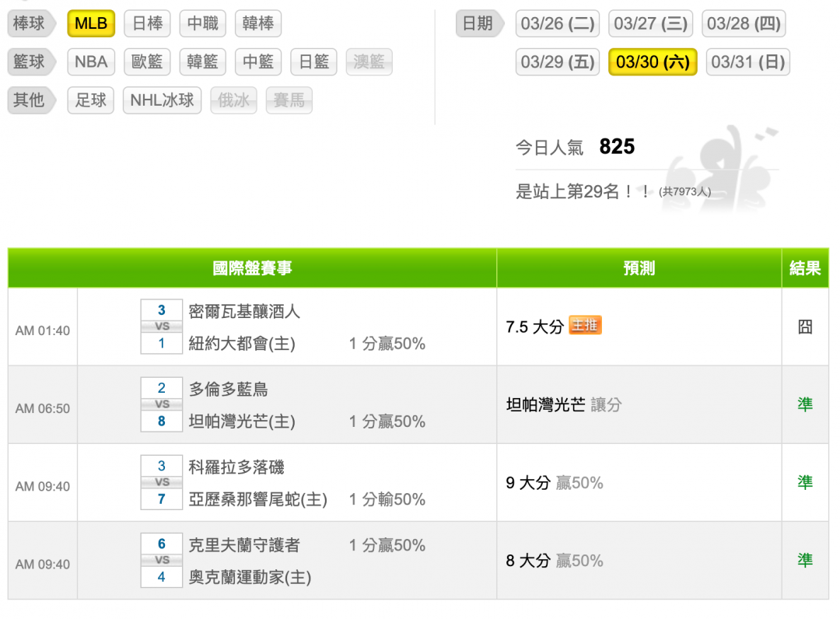Click prediction 8 大分 贏50%

coord(555,561)
